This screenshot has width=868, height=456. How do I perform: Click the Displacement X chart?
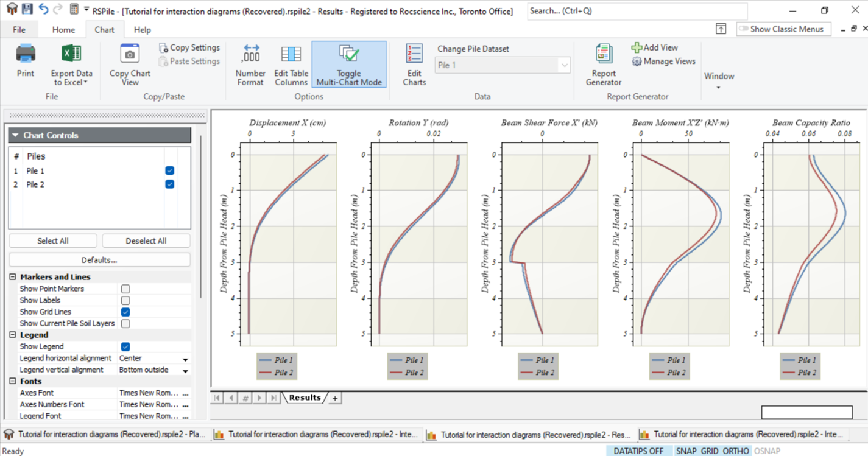pyautogui.click(x=288, y=243)
